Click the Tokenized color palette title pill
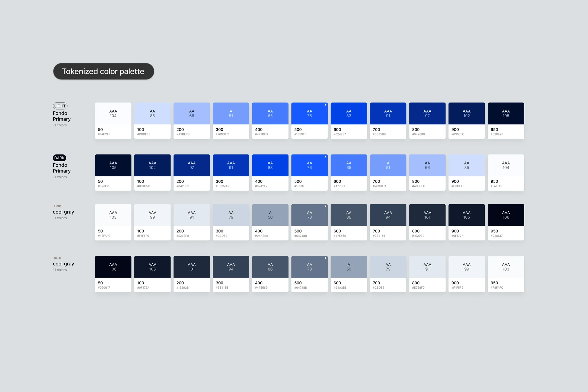Screen dimensions: 588x392 103,71
